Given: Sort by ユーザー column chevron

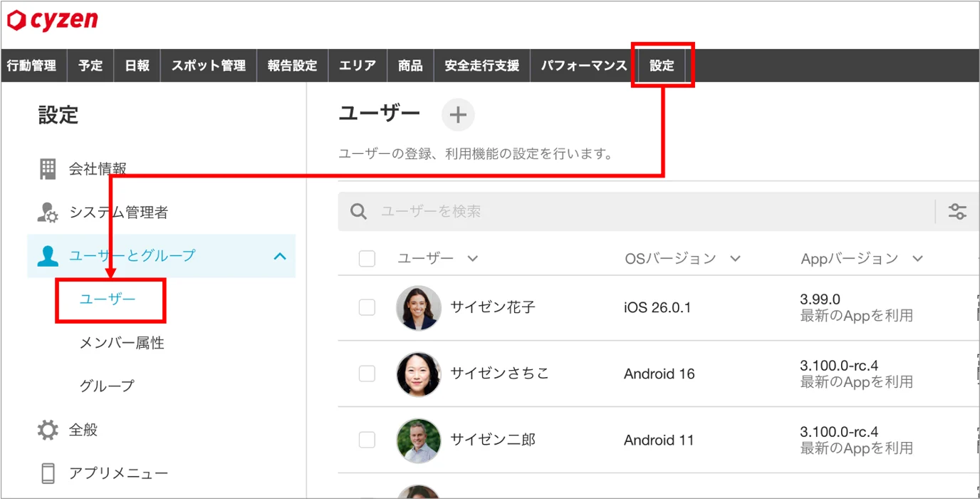Looking at the screenshot, I should click(x=472, y=259).
